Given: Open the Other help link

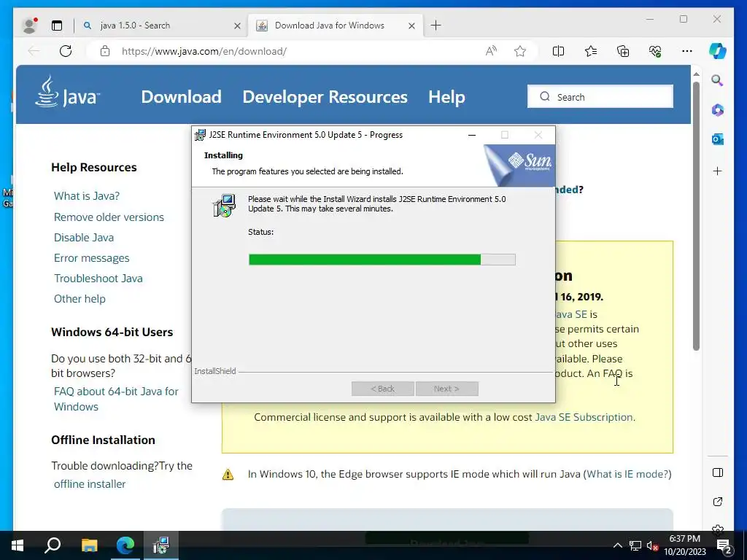Looking at the screenshot, I should [x=80, y=299].
